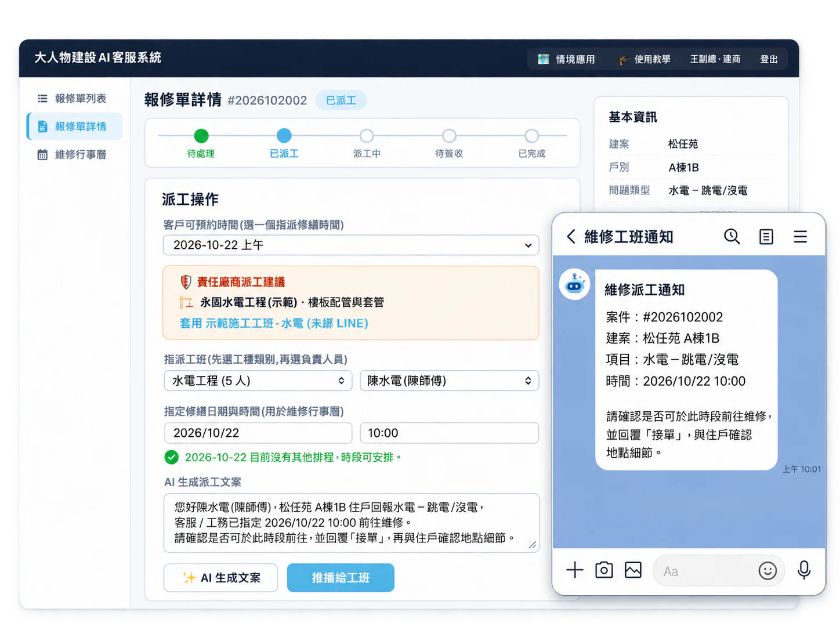840x630 pixels.
Task: Select the 報修單詳情 document icon in sidebar
Action: point(42,126)
